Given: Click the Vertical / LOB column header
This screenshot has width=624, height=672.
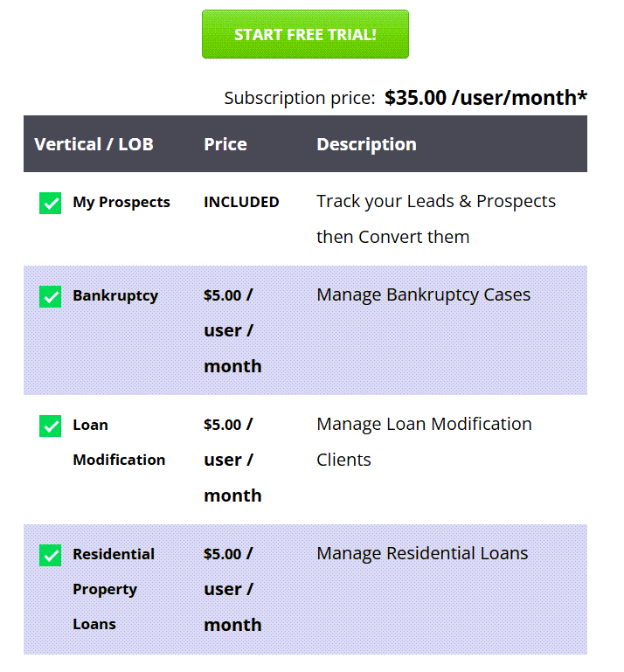Looking at the screenshot, I should click(94, 144).
